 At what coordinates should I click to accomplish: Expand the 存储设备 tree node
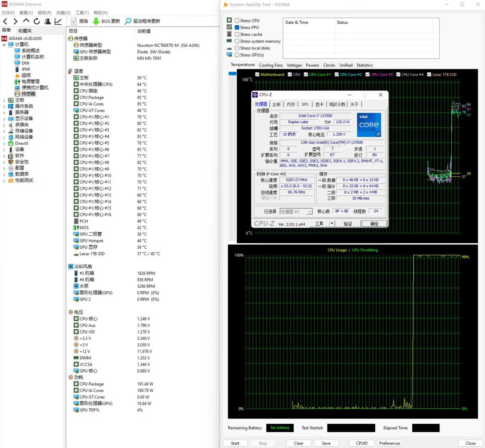tap(4, 131)
